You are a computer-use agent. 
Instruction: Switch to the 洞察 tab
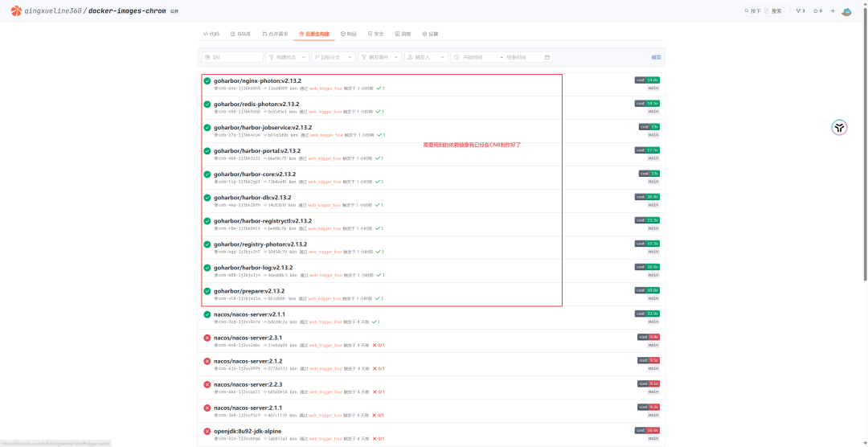pos(403,34)
